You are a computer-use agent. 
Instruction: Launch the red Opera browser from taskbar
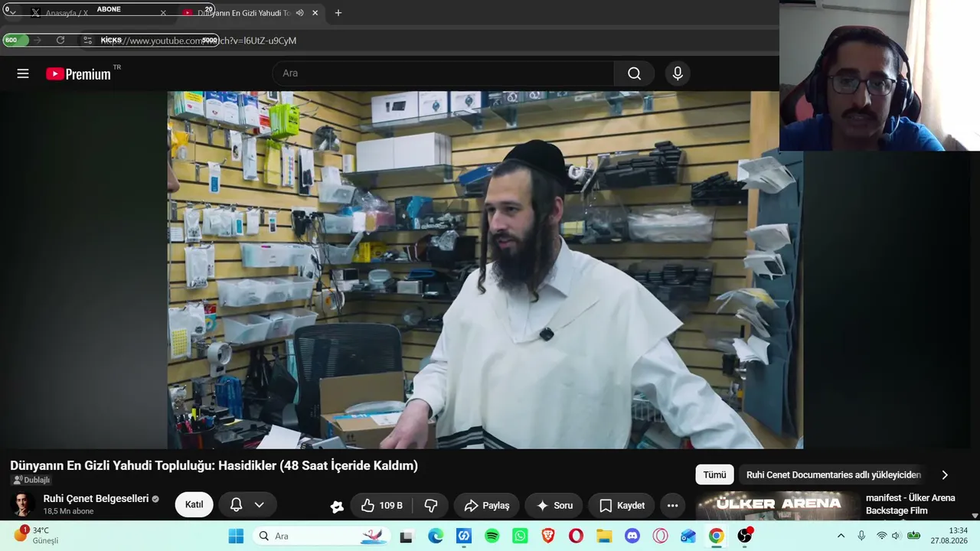tap(576, 536)
